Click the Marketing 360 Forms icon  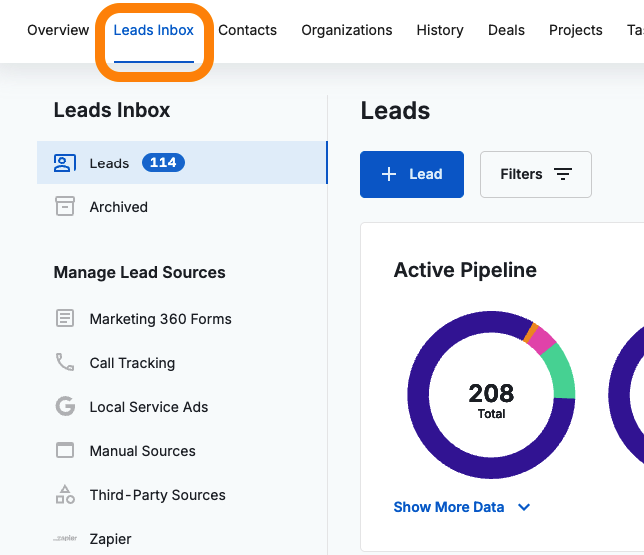(x=64, y=318)
